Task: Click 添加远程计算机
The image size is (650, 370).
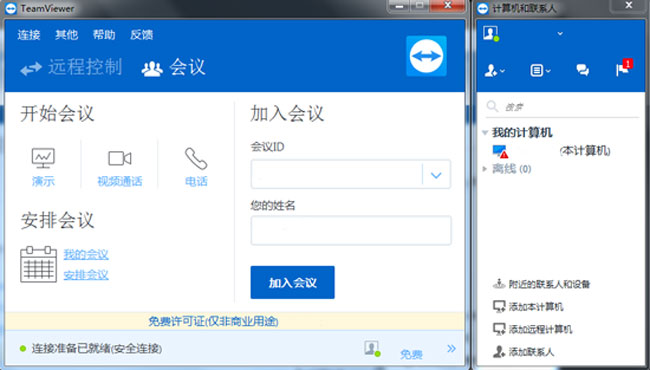Action: tap(540, 329)
